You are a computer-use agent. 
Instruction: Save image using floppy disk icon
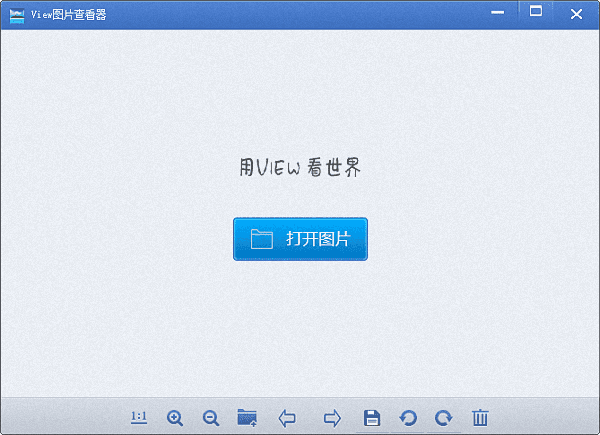tap(372, 418)
